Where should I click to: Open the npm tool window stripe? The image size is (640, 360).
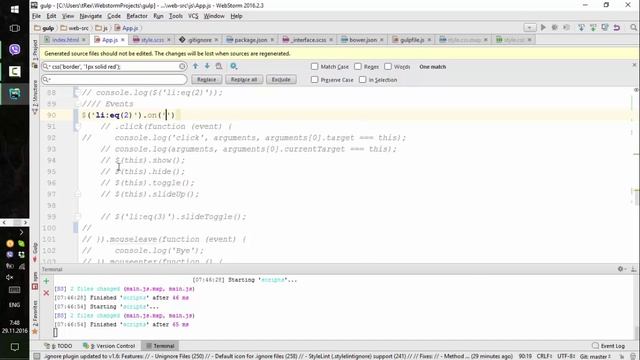35,280
